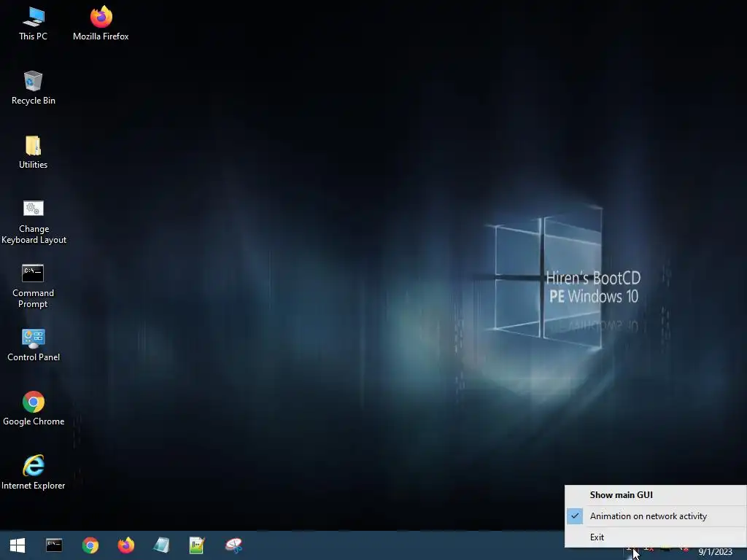Open the green notepad editor taskbar icon
Screen dimensions: 747x560
click(x=197, y=545)
